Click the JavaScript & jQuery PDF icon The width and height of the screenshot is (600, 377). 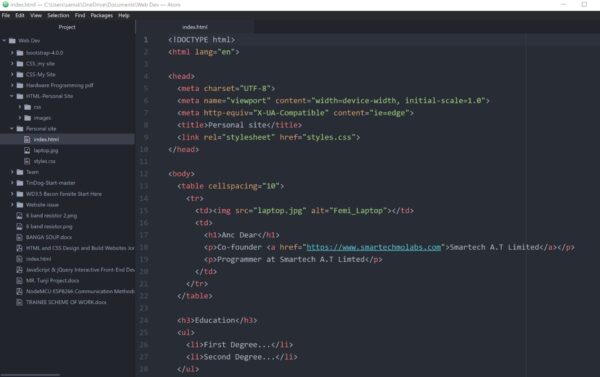19,270
